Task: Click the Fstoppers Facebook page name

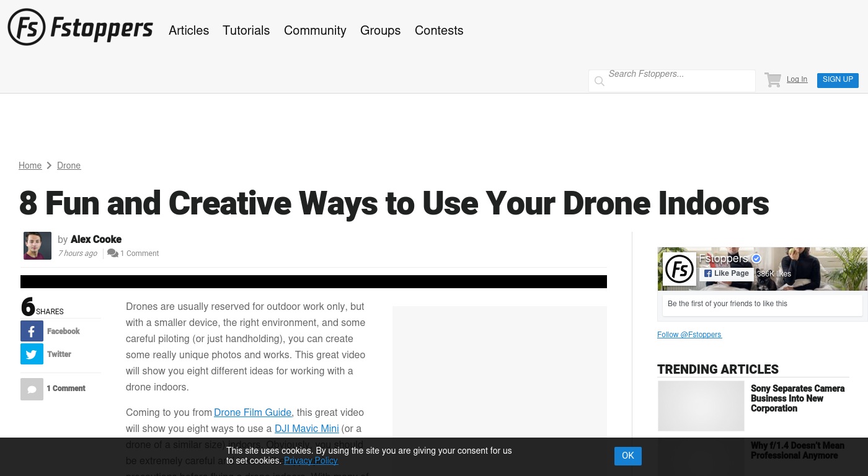Action: point(724,258)
